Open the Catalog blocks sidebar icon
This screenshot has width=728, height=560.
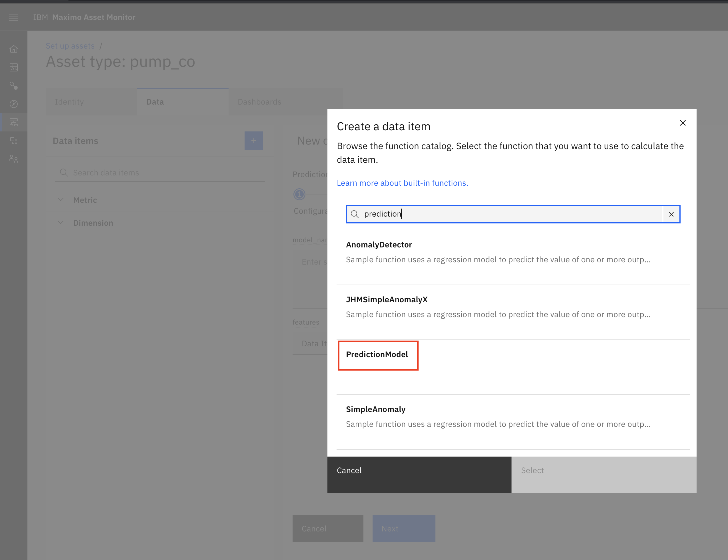14,141
